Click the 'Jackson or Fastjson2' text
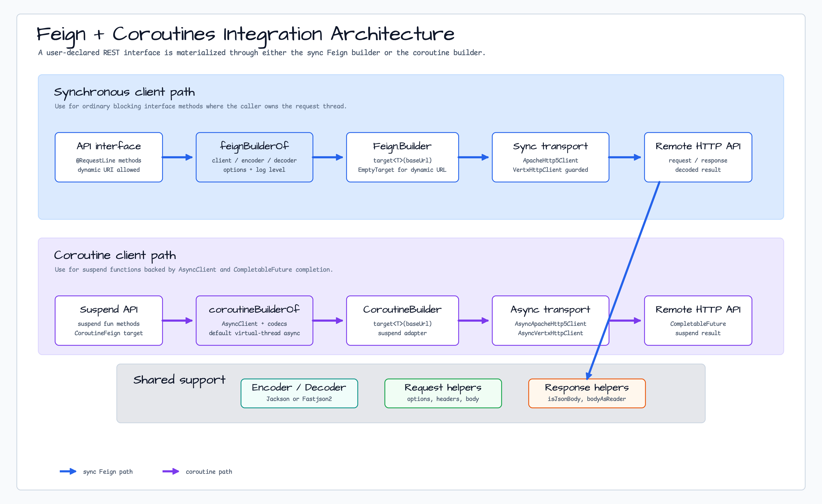Viewport: 822px width, 504px height. point(299,399)
